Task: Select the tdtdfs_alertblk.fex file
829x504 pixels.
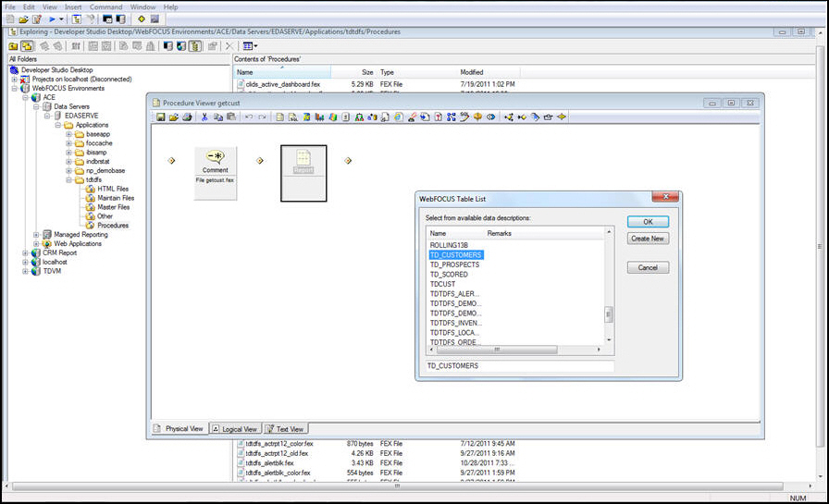Action: point(269,463)
